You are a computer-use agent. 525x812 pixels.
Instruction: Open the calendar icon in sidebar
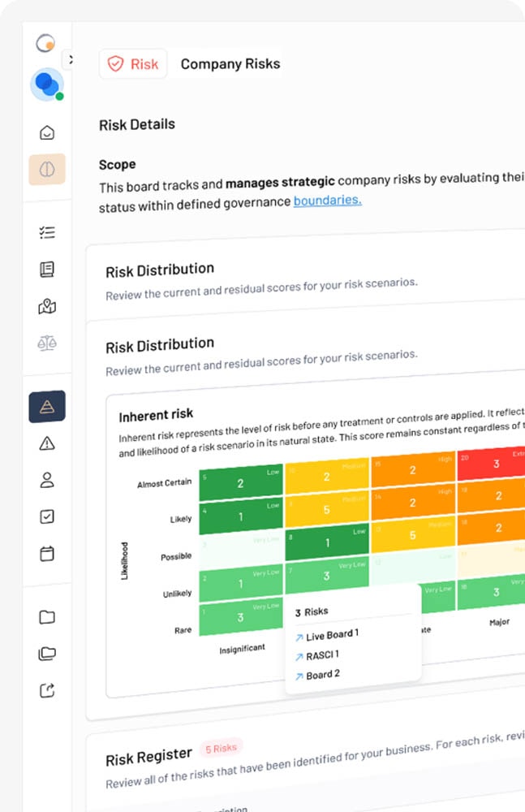click(x=47, y=554)
